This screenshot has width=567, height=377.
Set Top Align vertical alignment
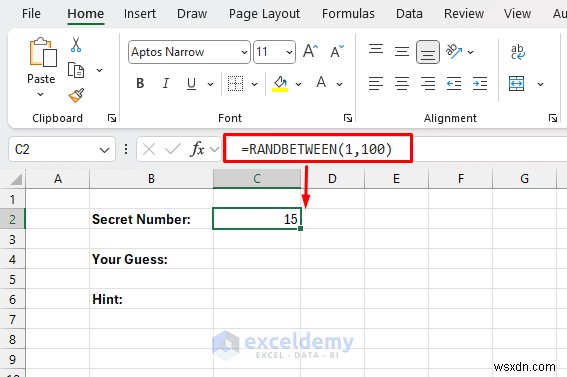[x=376, y=49]
